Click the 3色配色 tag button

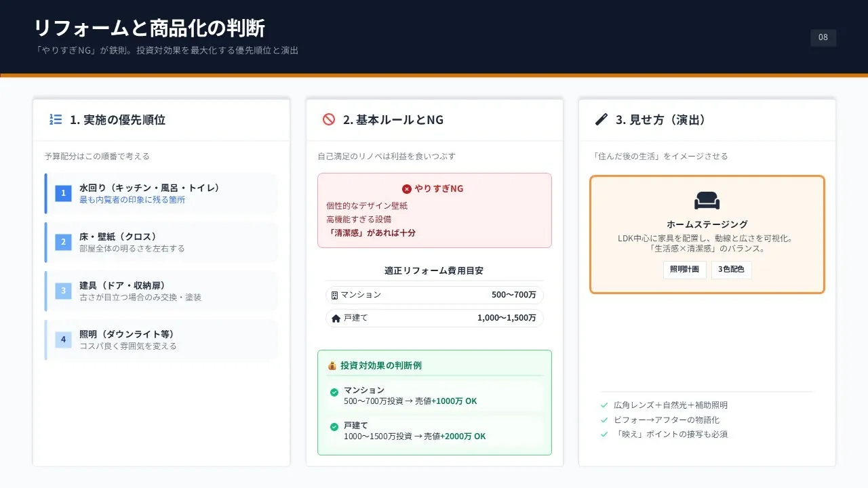(731, 270)
